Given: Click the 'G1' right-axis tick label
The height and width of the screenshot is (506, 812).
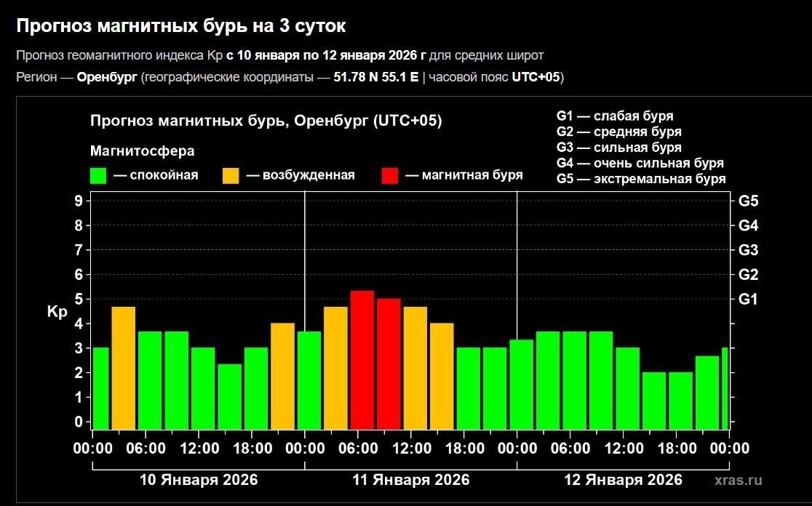Looking at the screenshot, I should (x=748, y=299).
